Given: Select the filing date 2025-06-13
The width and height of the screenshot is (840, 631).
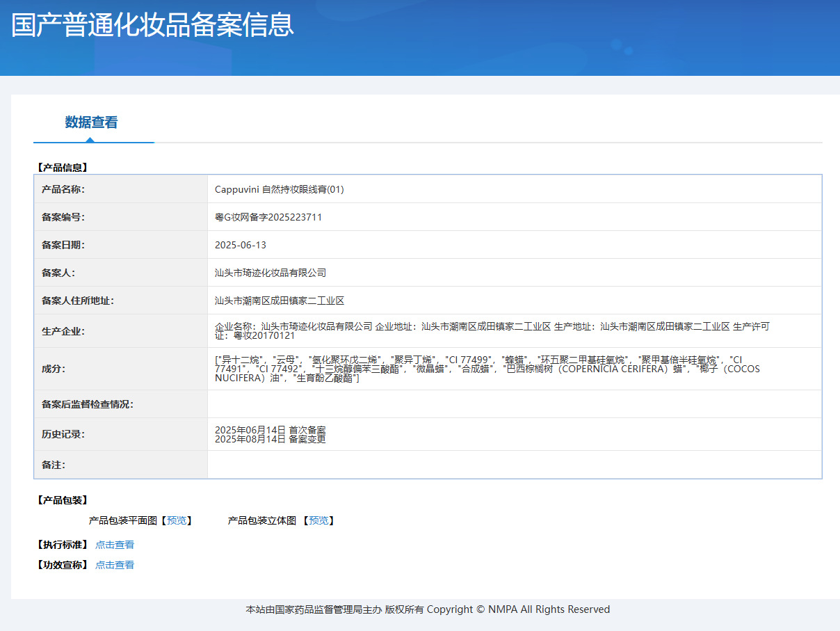Looking at the screenshot, I should click(x=241, y=245).
